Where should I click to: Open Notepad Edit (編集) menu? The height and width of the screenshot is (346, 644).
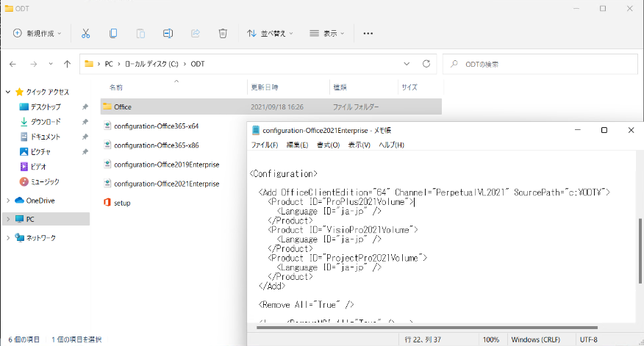[297, 145]
